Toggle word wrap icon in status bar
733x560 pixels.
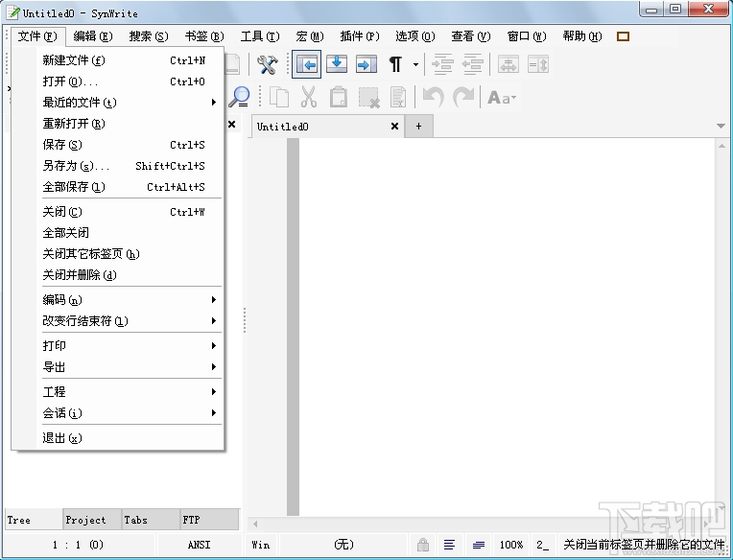(478, 545)
